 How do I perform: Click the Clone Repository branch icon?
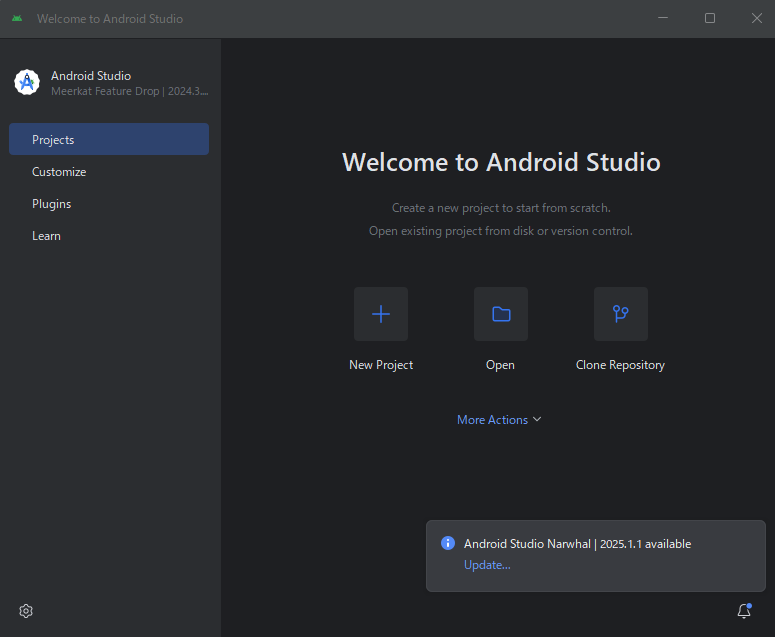click(x=621, y=314)
